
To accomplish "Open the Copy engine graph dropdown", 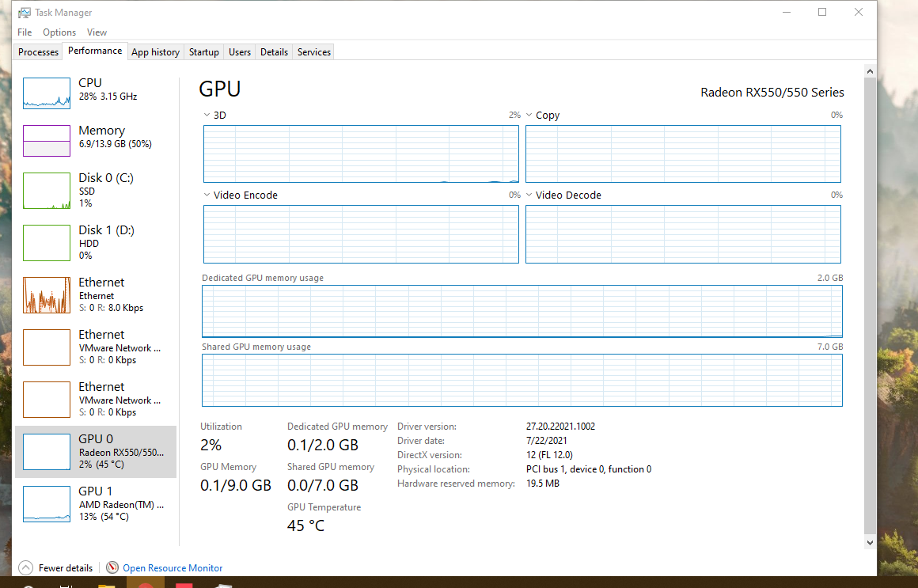I will (529, 115).
